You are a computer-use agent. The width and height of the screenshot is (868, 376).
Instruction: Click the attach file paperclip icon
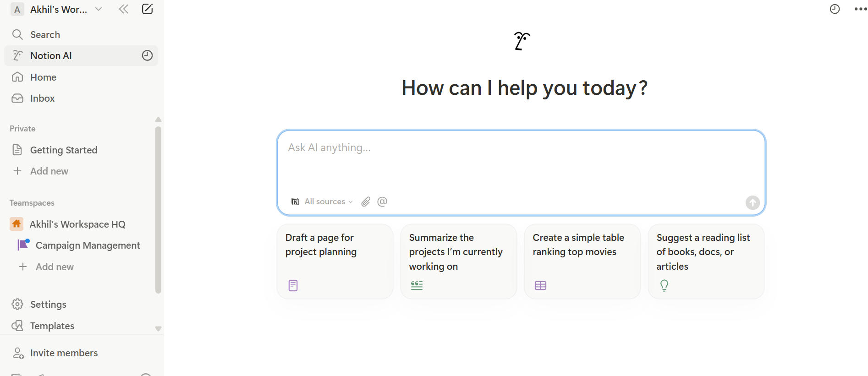[x=366, y=202]
